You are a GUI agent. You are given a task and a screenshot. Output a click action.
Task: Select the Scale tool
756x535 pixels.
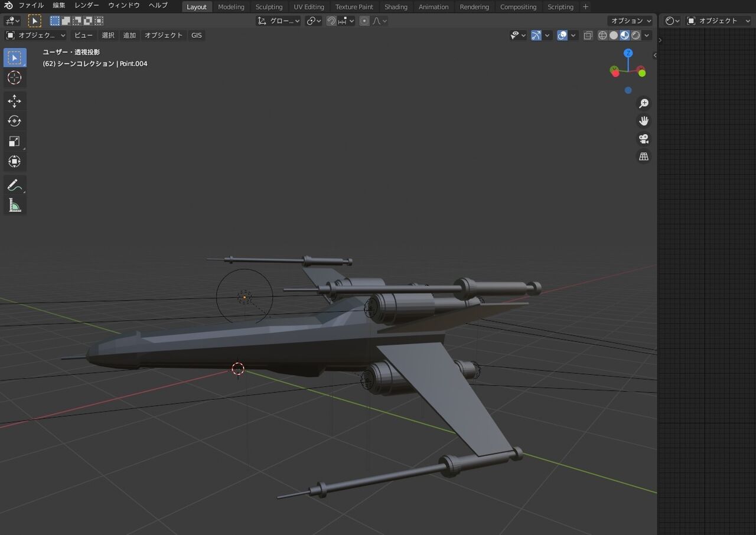coord(15,141)
